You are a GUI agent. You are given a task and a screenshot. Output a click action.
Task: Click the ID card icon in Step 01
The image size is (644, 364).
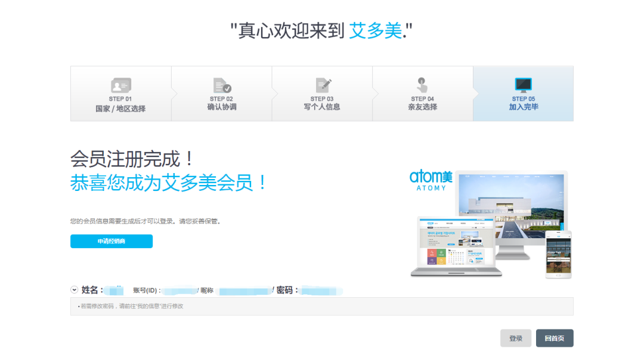pyautogui.click(x=120, y=85)
